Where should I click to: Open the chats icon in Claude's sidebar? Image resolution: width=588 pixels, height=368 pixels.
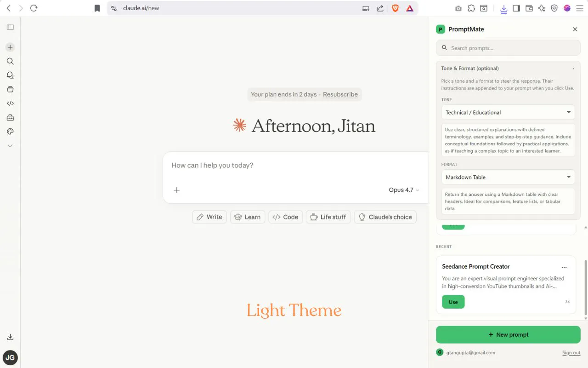click(10, 75)
